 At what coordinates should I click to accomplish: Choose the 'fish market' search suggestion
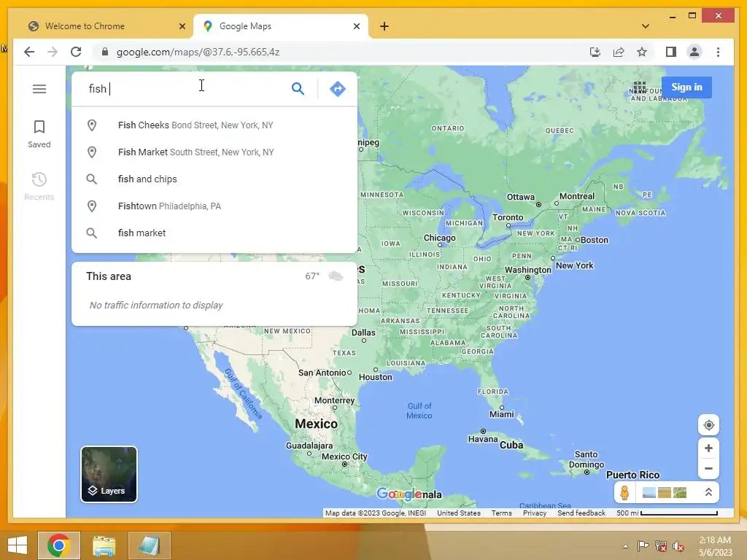[x=214, y=233]
